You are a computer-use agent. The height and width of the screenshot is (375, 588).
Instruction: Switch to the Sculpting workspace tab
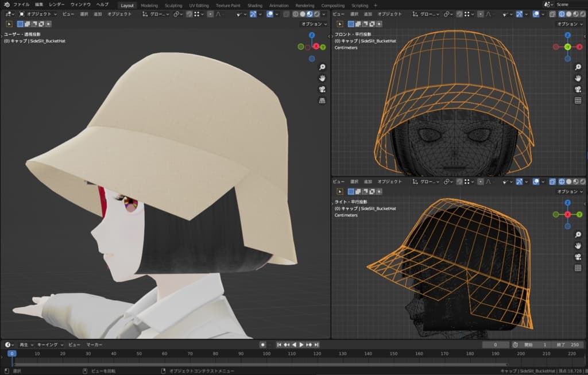point(173,5)
